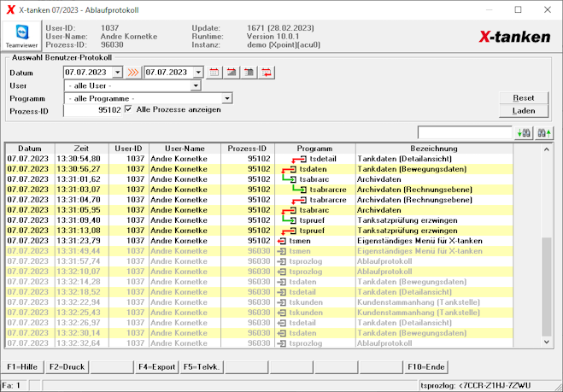This screenshot has height=392, width=563.
Task: Click the F5=Telvk. button
Action: coord(202,367)
